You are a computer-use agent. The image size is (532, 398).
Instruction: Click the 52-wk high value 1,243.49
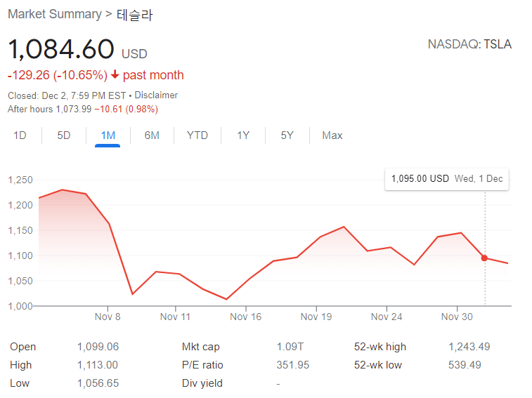click(x=469, y=347)
